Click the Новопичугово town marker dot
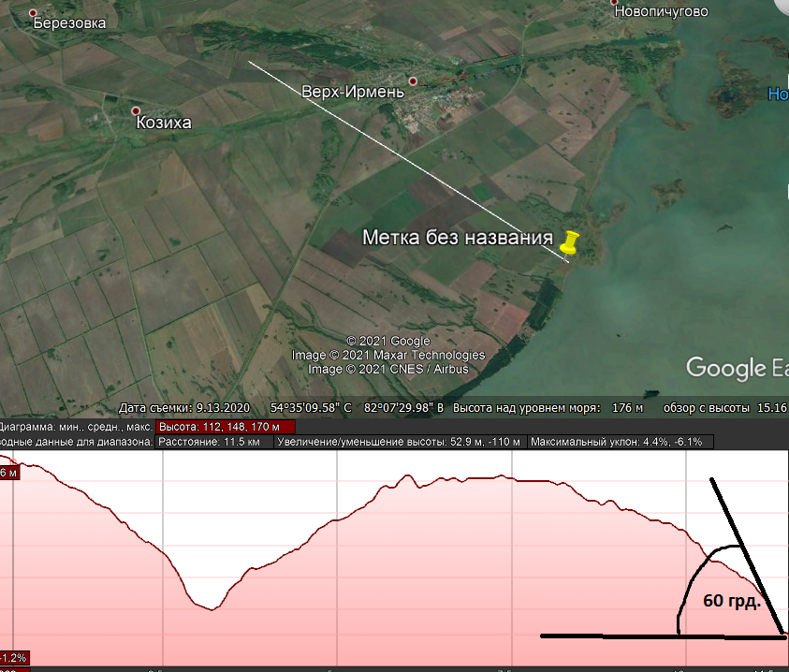Viewport: 789px width, 672px height. pos(615,2)
